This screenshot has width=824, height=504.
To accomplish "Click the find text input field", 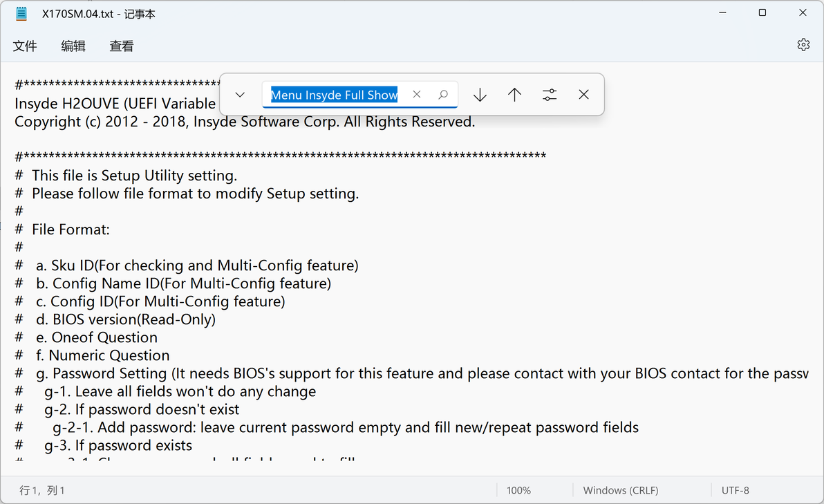I will tap(334, 95).
